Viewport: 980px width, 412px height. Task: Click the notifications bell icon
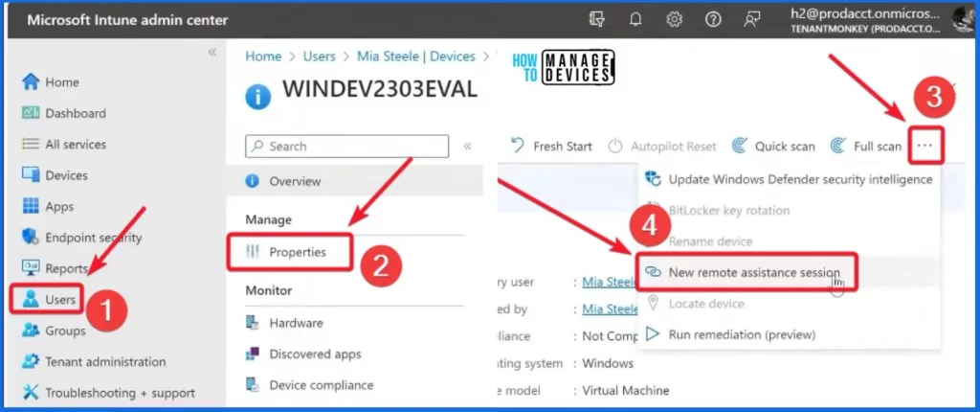(x=635, y=20)
